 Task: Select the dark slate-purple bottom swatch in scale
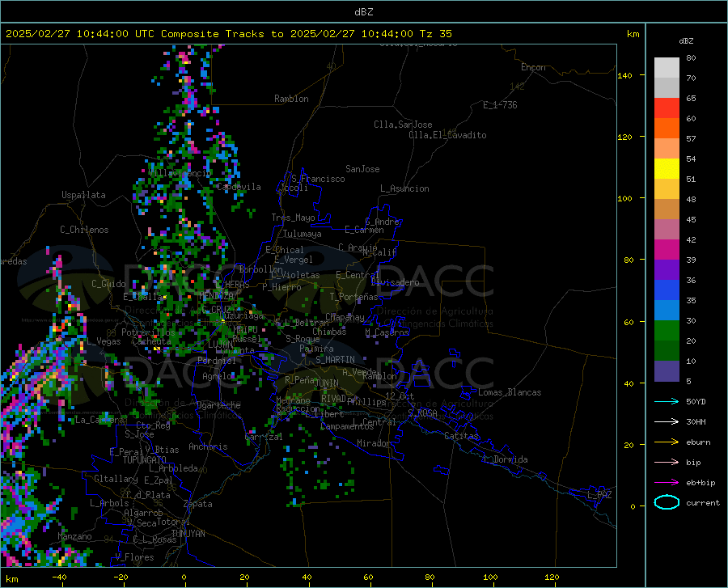tap(667, 371)
